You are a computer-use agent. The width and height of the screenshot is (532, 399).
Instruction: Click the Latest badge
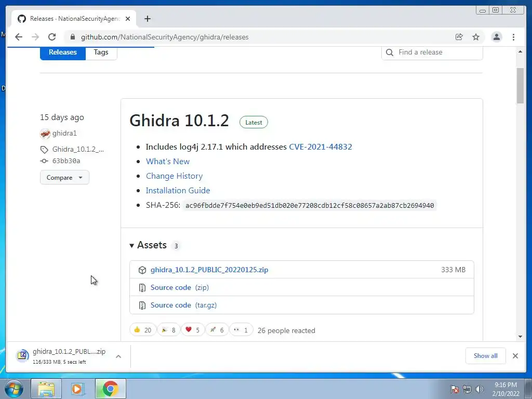(254, 123)
